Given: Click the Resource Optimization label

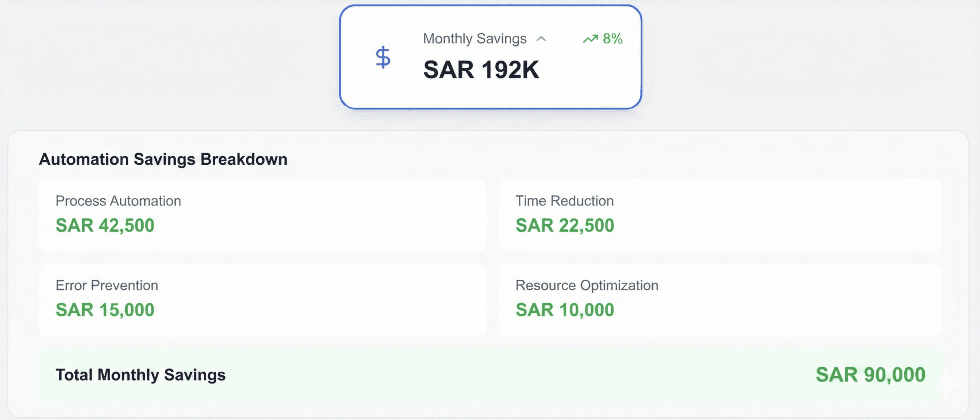Looking at the screenshot, I should coord(587,285).
